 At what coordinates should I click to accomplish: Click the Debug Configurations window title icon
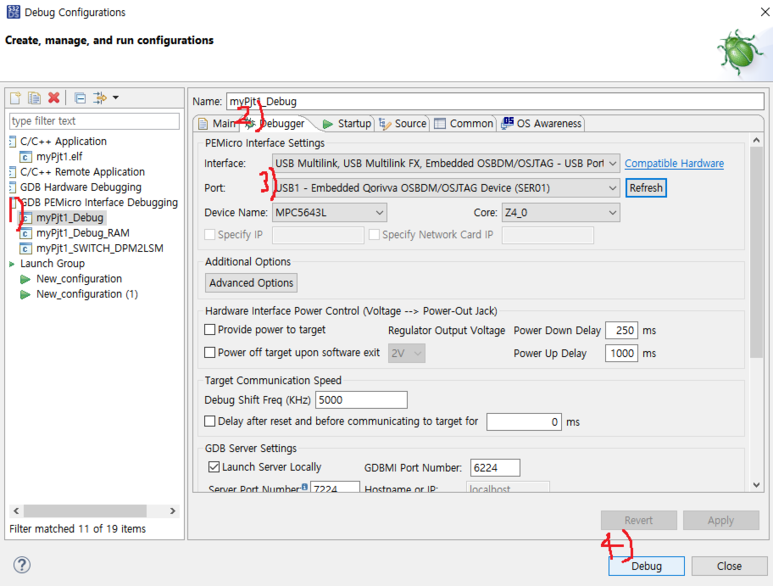(x=13, y=12)
